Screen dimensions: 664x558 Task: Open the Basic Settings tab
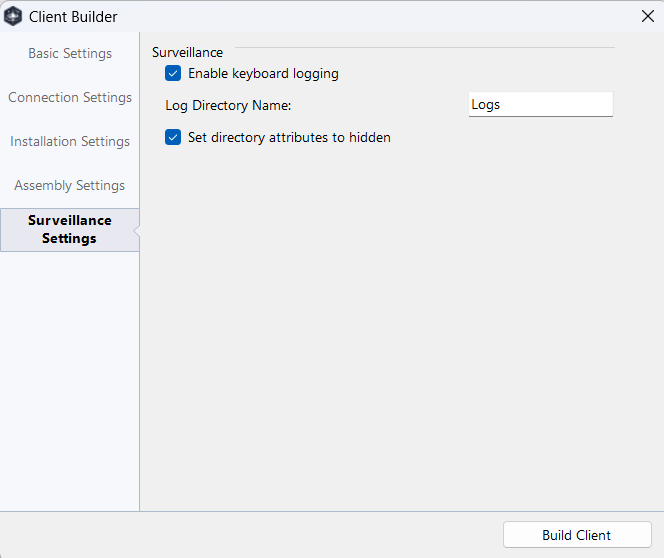click(x=70, y=53)
